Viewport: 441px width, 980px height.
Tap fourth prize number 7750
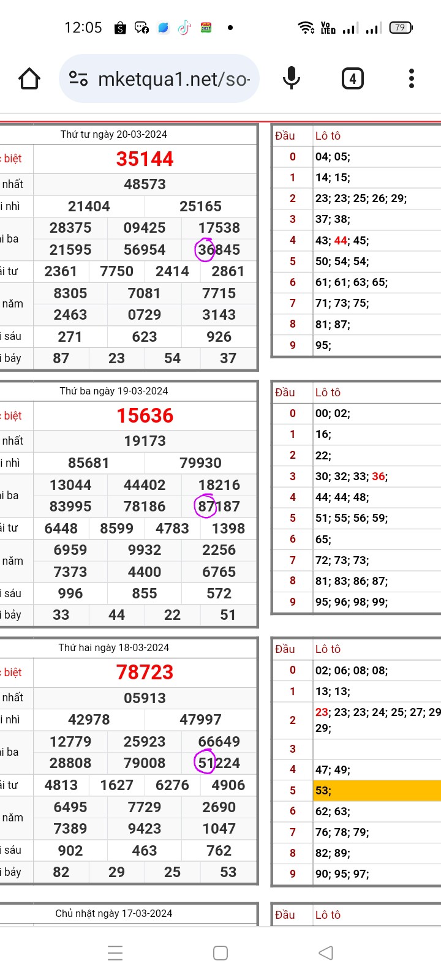tap(116, 271)
